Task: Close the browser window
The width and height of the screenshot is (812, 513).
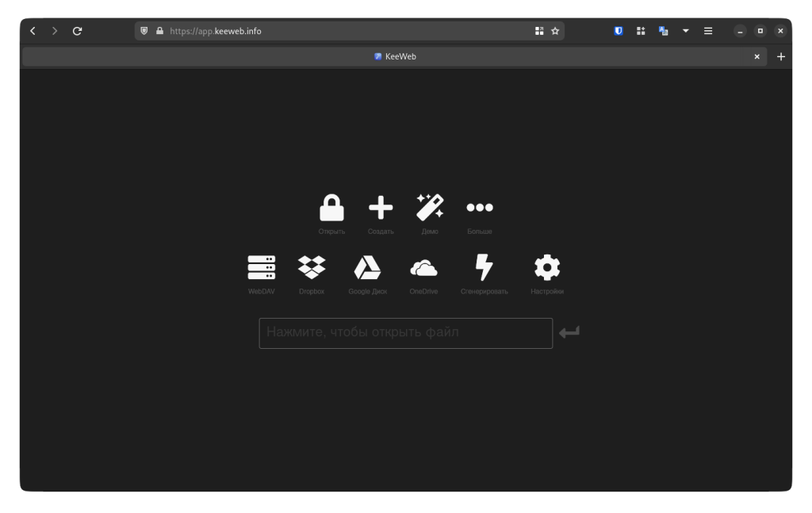Action: [x=780, y=31]
